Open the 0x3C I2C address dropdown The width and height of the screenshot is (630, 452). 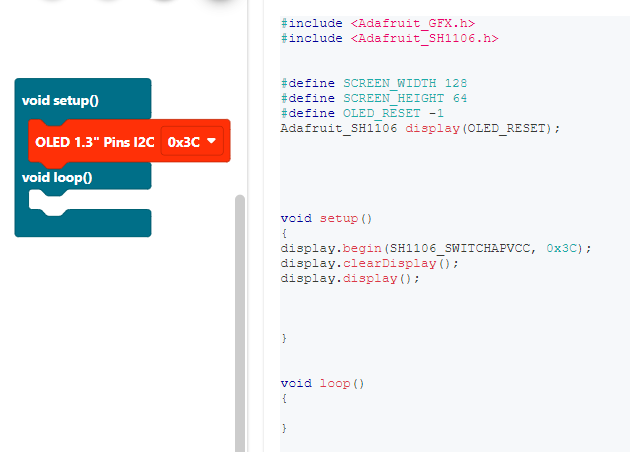click(192, 141)
